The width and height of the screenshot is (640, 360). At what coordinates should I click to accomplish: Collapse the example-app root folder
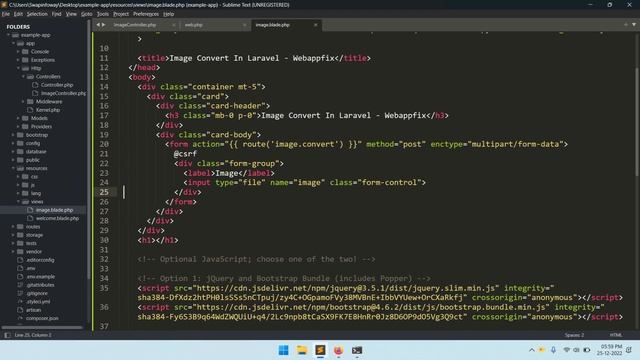[x=9, y=35]
